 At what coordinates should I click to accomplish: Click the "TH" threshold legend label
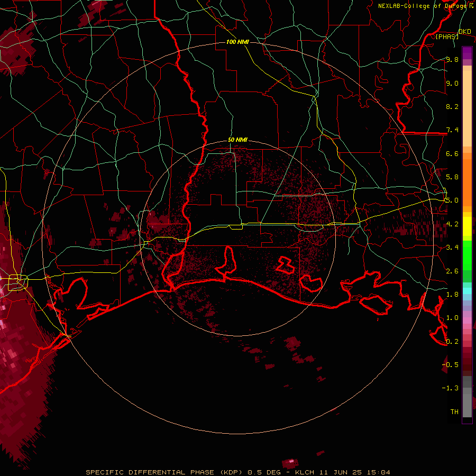coord(454,412)
